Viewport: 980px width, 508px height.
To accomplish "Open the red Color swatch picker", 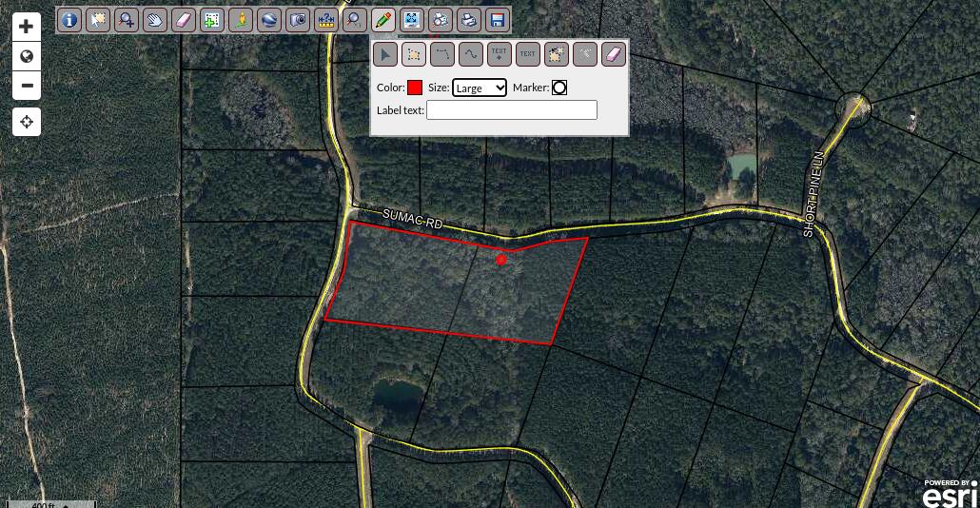I will pyautogui.click(x=415, y=88).
